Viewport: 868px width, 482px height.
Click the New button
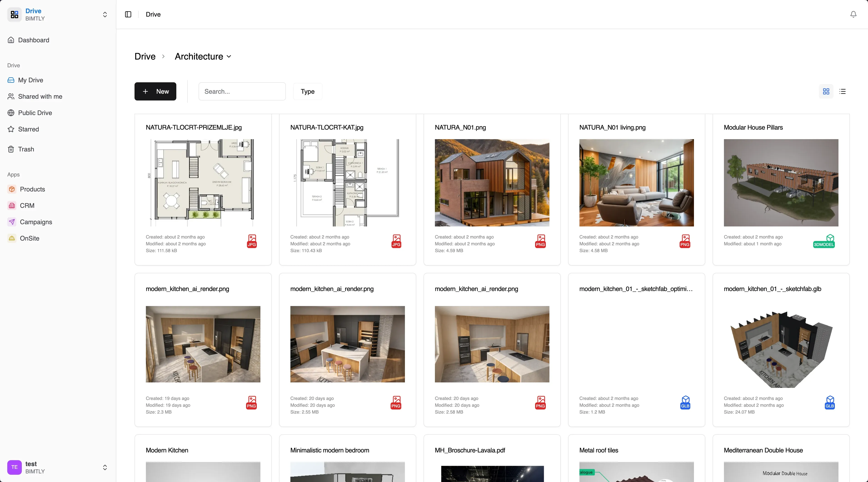(155, 91)
